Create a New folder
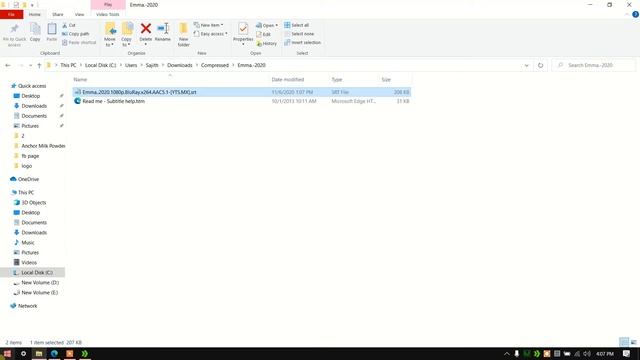This screenshot has width=640, height=360. point(184,35)
